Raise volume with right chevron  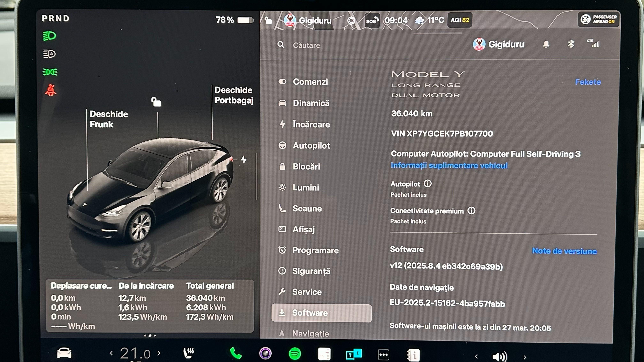click(x=525, y=357)
